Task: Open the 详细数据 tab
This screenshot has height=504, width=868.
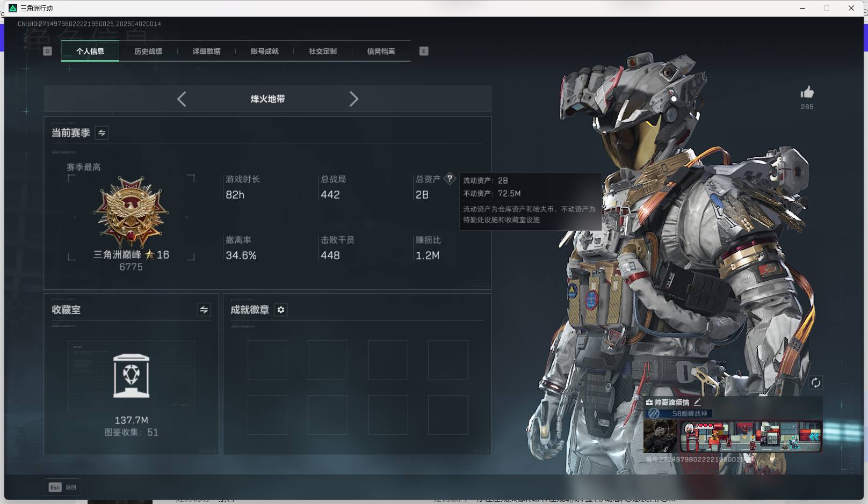Action: coord(206,51)
